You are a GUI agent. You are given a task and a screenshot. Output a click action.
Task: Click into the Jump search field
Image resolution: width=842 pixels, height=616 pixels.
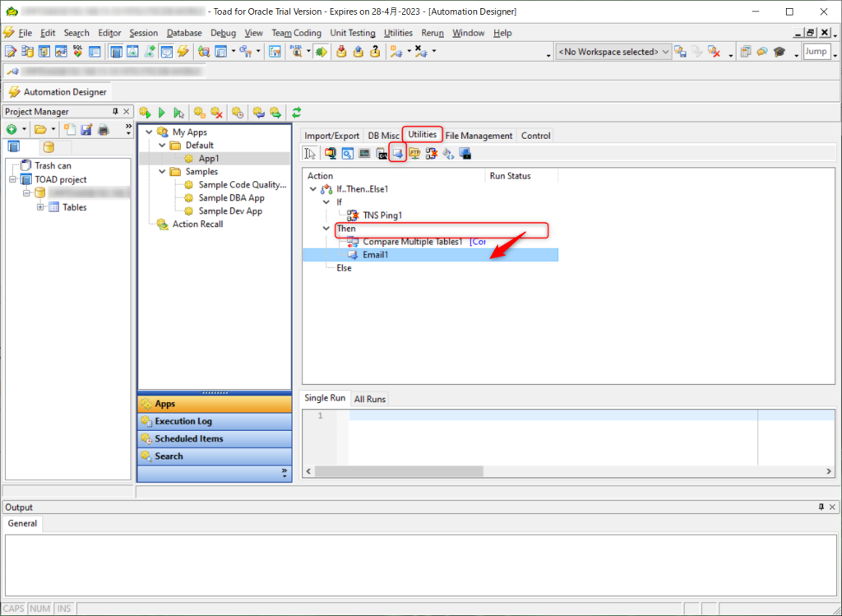click(817, 52)
